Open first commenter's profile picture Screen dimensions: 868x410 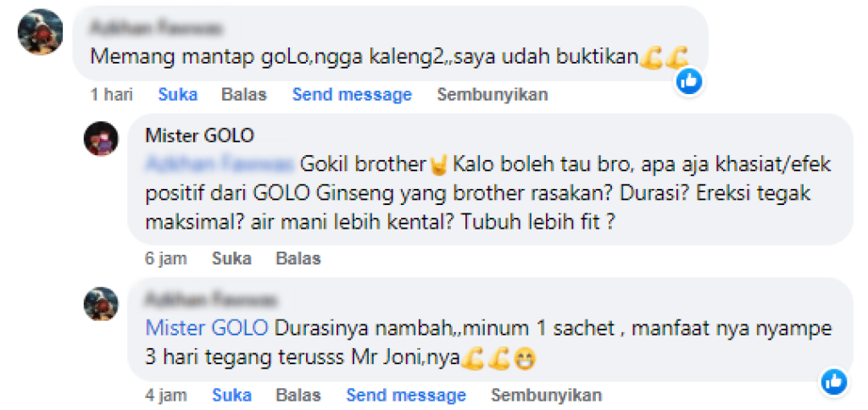point(40,31)
